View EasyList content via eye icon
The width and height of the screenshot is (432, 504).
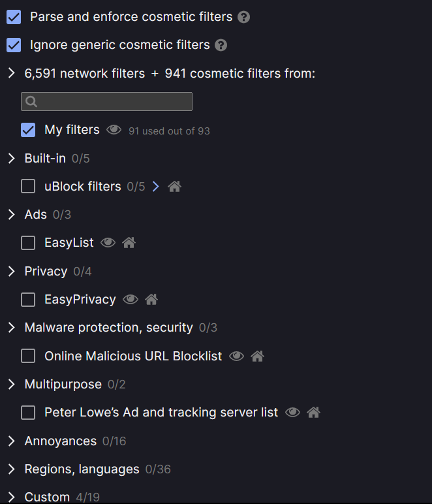tap(108, 243)
